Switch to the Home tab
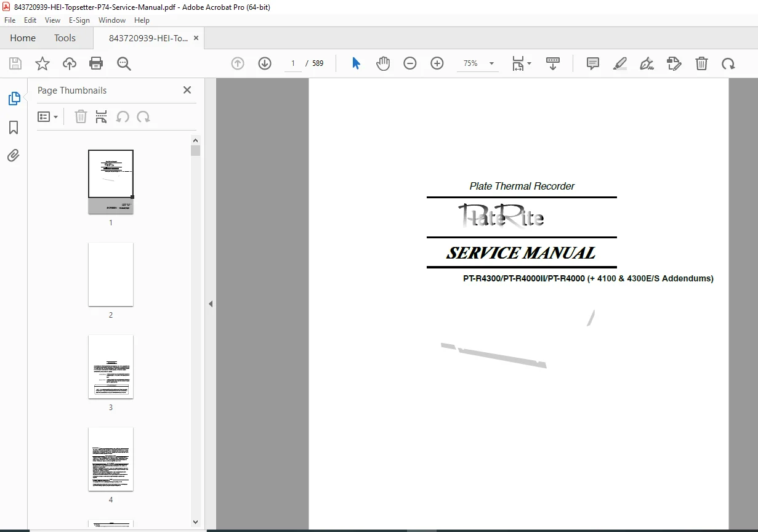The width and height of the screenshot is (758, 532). 23,38
